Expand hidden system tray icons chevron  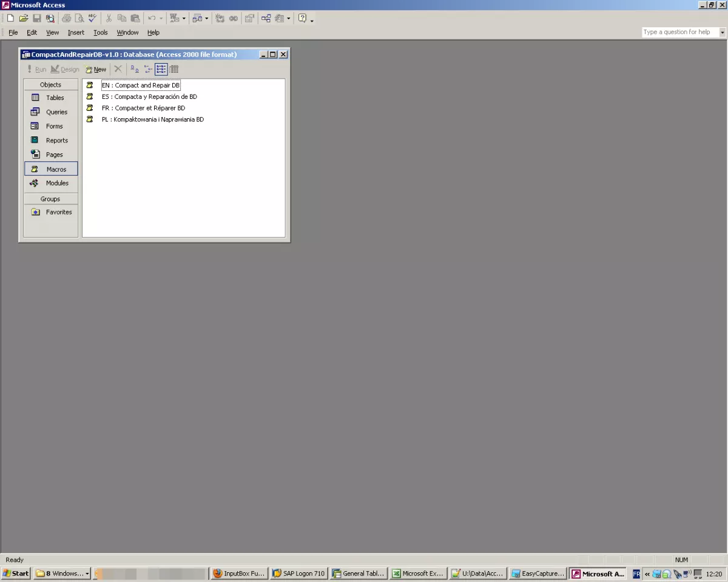coord(647,574)
